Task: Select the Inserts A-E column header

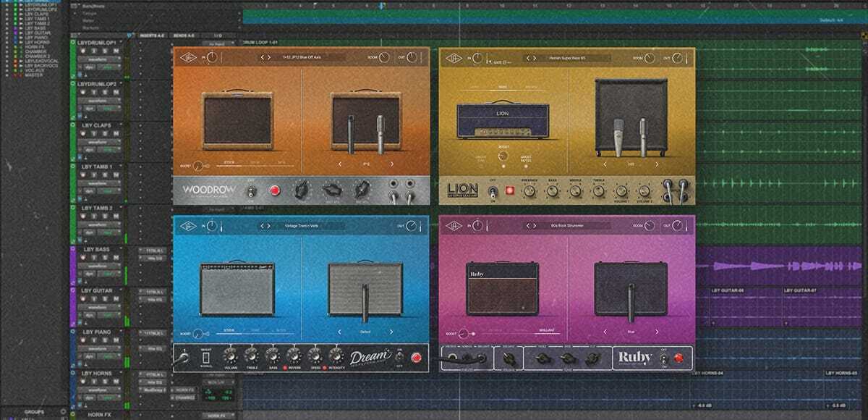Action: [x=150, y=35]
